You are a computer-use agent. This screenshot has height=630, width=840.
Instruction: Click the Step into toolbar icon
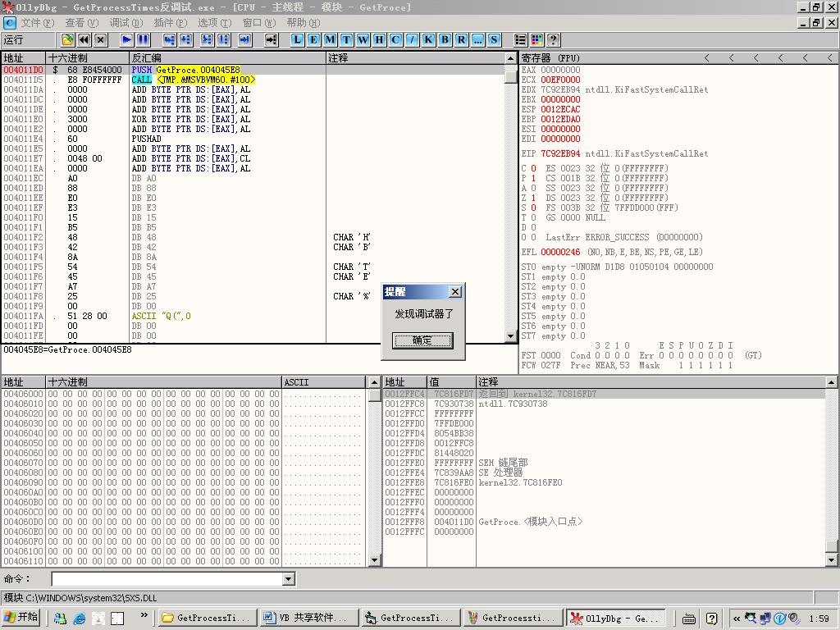pos(169,39)
